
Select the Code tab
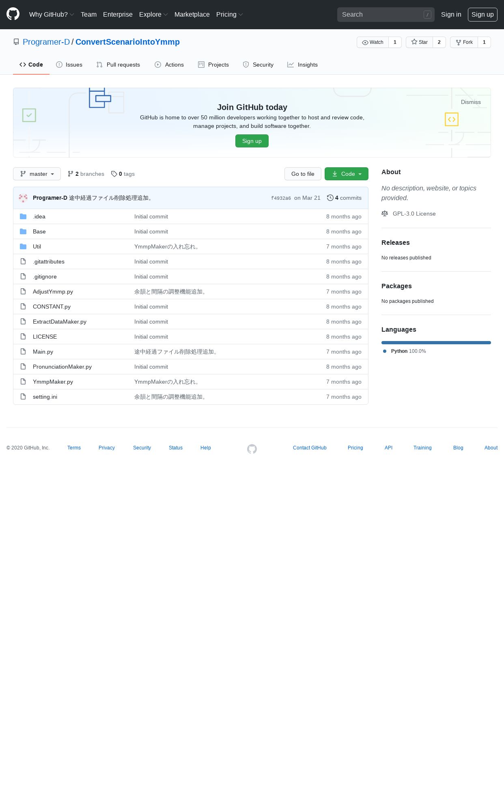[x=31, y=65]
